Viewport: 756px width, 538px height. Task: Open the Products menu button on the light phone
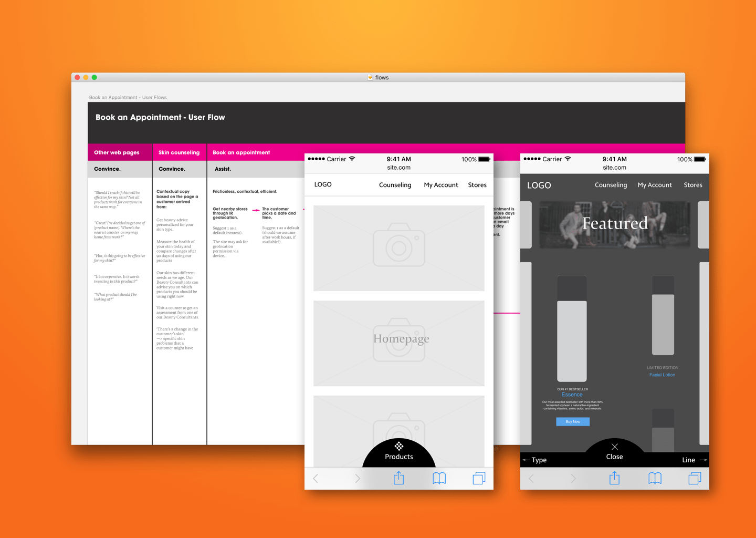(x=399, y=452)
